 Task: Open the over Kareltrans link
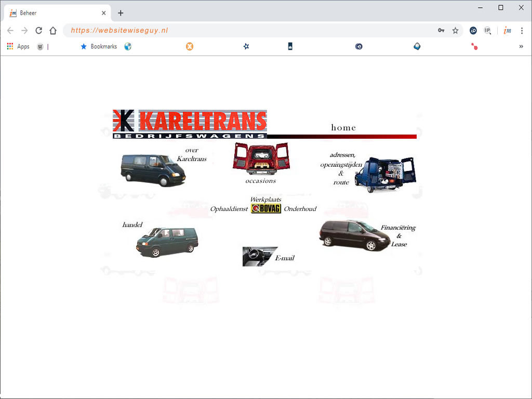[x=192, y=154]
